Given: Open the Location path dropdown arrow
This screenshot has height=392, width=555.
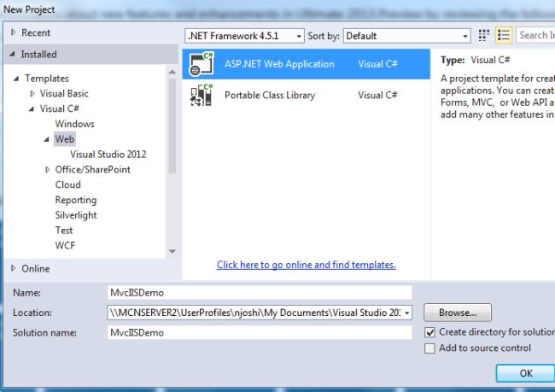Looking at the screenshot, I should pyautogui.click(x=407, y=313).
